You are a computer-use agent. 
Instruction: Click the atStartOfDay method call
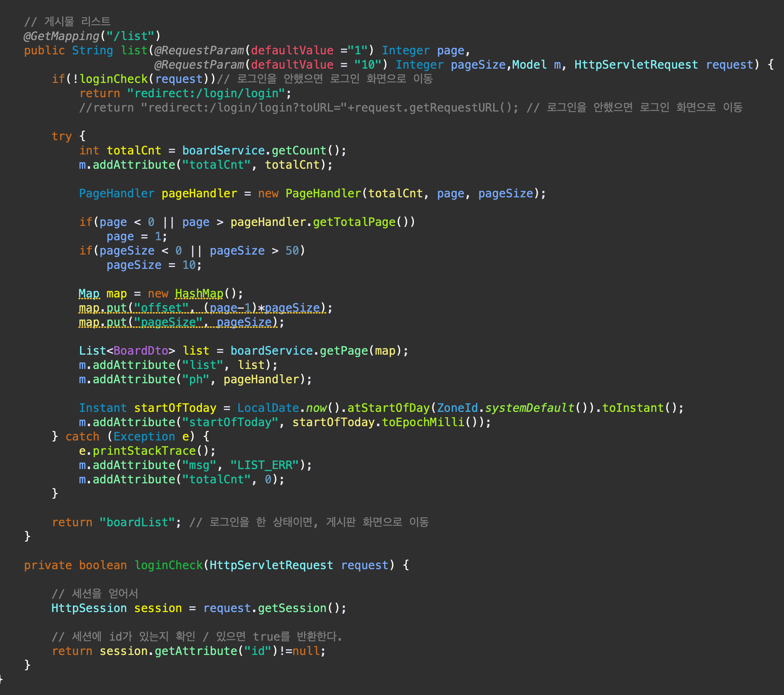pos(388,408)
